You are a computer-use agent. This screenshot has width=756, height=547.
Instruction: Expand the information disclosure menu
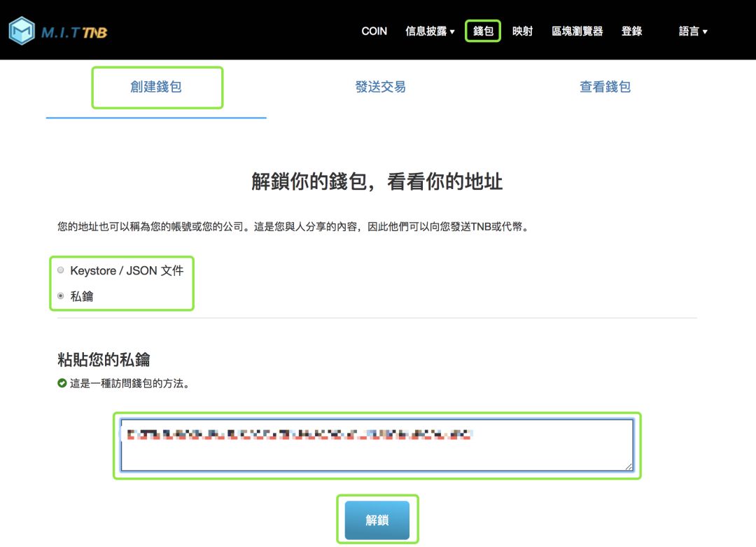(426, 31)
